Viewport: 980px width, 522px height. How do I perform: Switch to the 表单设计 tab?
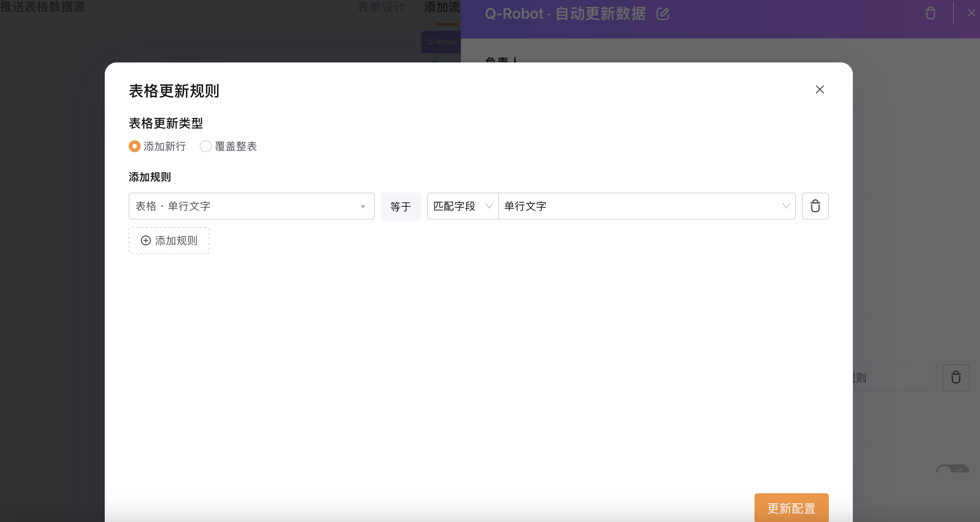point(381,7)
